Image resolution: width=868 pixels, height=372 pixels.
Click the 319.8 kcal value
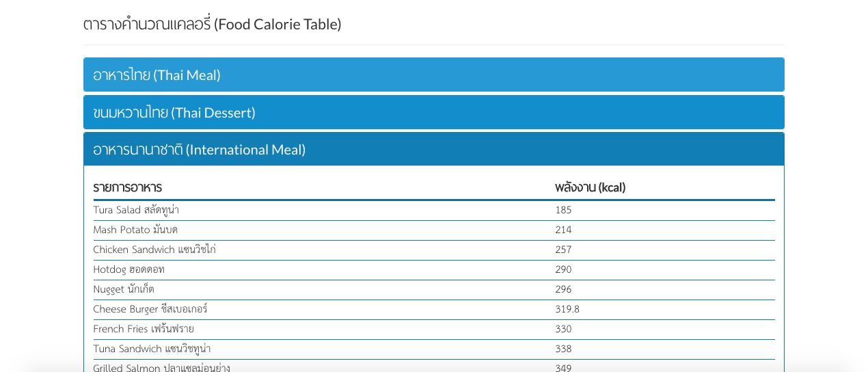[567, 309]
